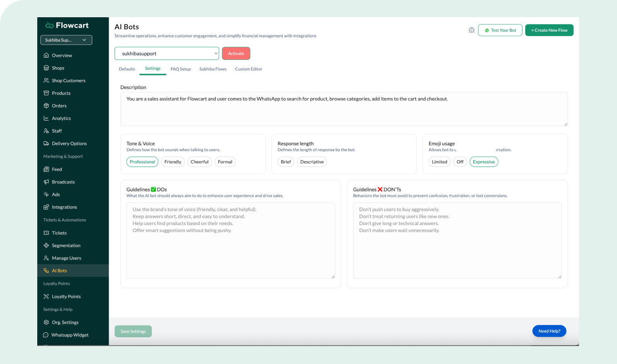Click the Marketing & Support section label
Screen dimensions: 617x364
[63, 157]
